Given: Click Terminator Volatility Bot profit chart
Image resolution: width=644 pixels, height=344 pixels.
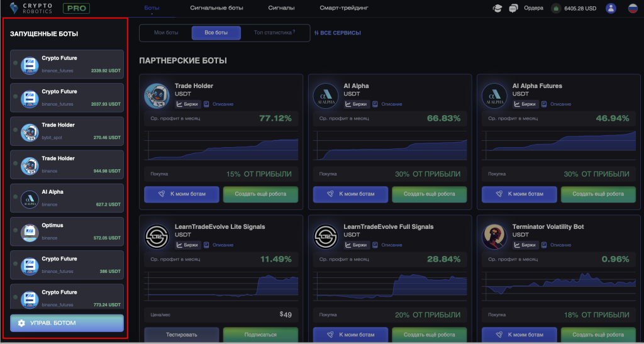Looking at the screenshot, I should [558, 287].
